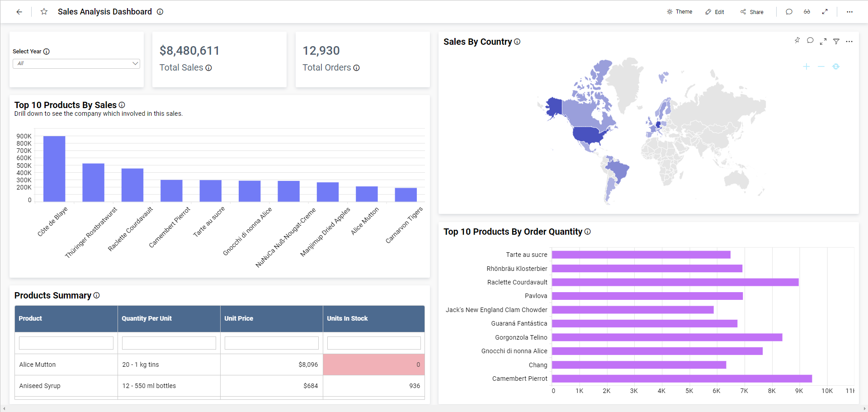Open the Theme options

pos(679,12)
